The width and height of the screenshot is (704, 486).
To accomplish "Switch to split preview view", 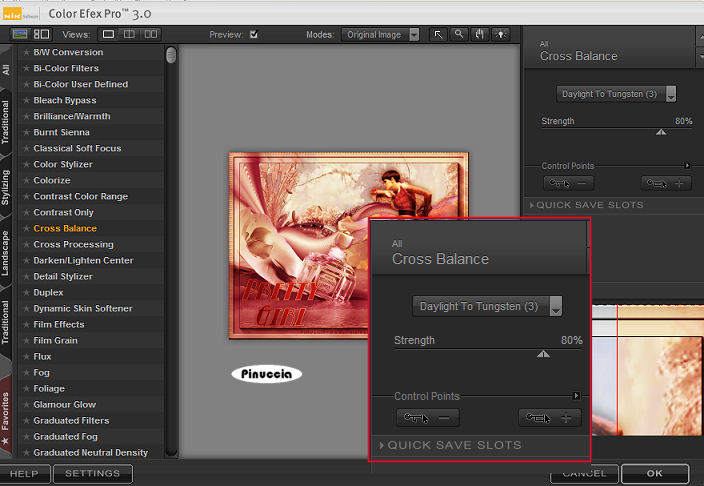I will [129, 34].
